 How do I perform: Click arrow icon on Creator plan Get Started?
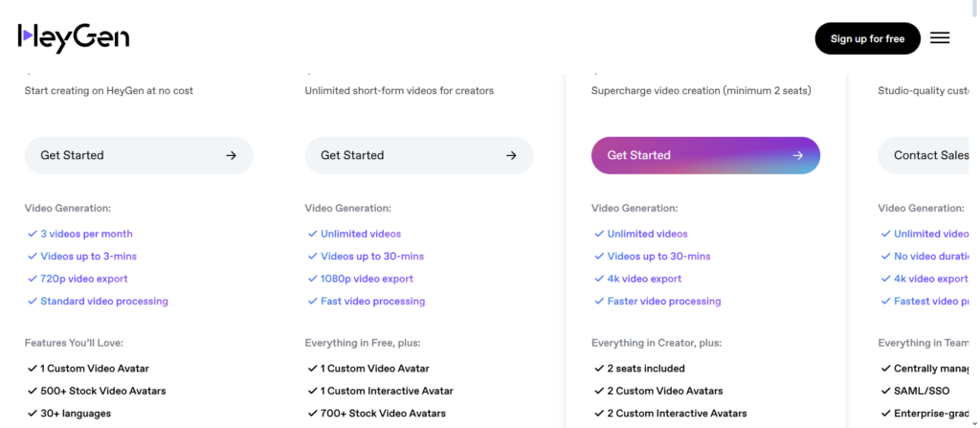point(511,155)
